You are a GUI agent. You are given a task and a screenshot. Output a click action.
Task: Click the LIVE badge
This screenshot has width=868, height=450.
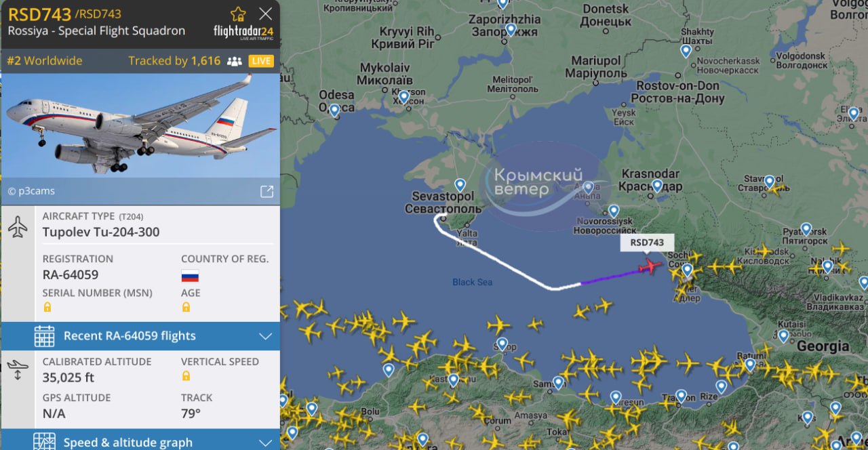click(x=261, y=61)
